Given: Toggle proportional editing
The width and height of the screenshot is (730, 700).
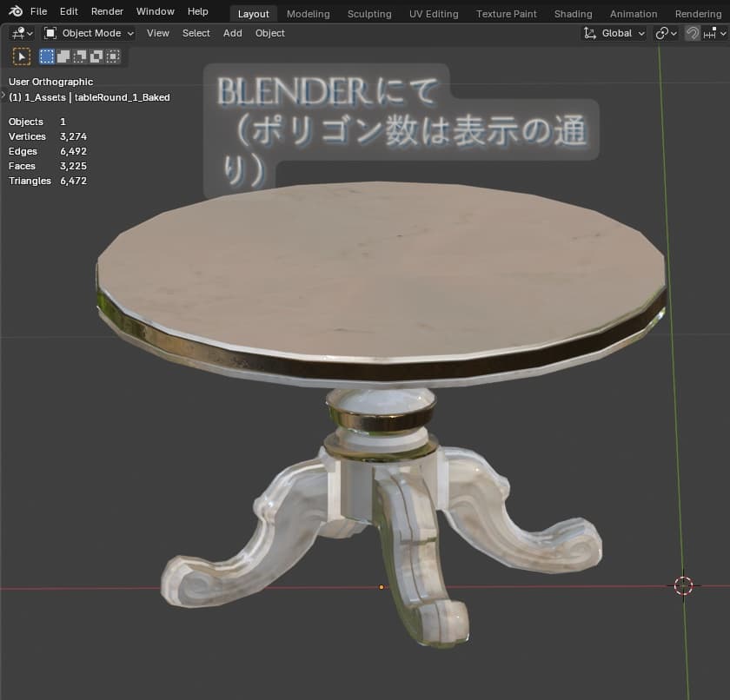Looking at the screenshot, I should click(711, 33).
